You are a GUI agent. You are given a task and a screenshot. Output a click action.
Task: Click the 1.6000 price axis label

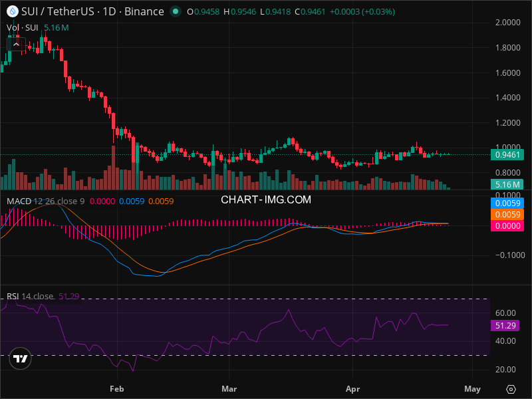tap(507, 72)
